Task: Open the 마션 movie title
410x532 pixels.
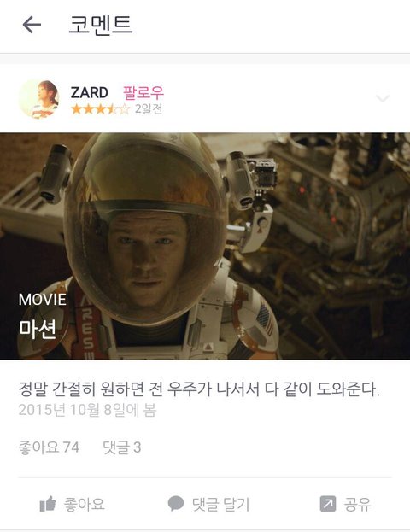Action: coord(38,329)
